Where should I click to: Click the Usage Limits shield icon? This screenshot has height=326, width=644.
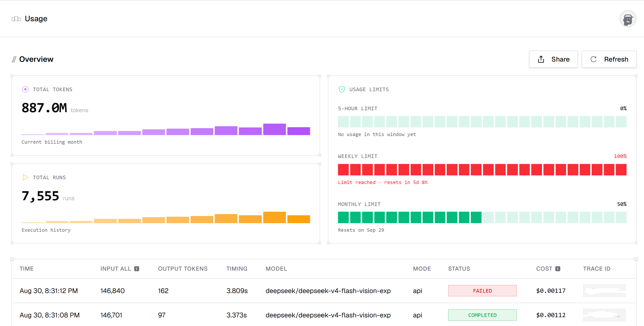(342, 89)
